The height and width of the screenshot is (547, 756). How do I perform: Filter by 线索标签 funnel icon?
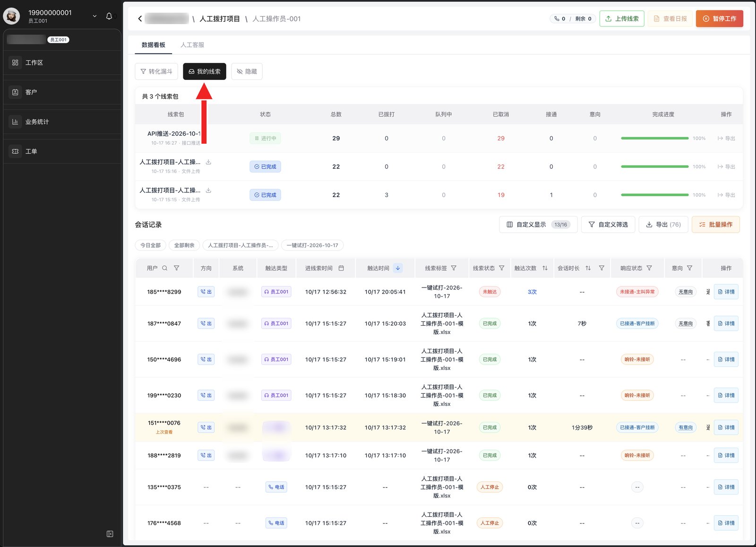pos(454,268)
